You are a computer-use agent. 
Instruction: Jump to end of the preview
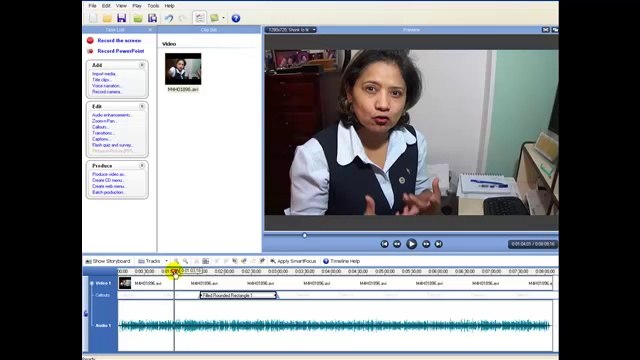[x=438, y=244]
